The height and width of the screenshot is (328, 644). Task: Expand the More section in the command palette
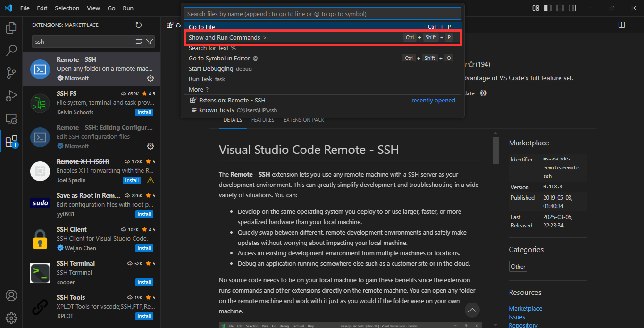pos(196,89)
